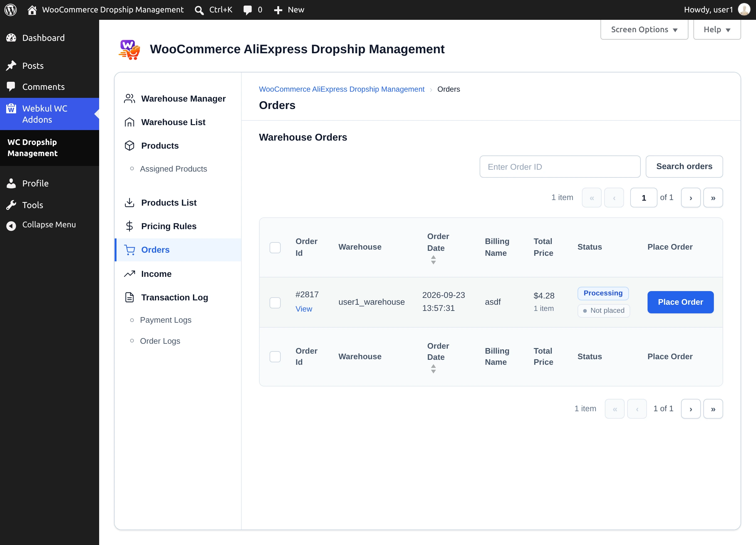Click the Transaction Log document icon
The width and height of the screenshot is (756, 545).
(x=129, y=297)
